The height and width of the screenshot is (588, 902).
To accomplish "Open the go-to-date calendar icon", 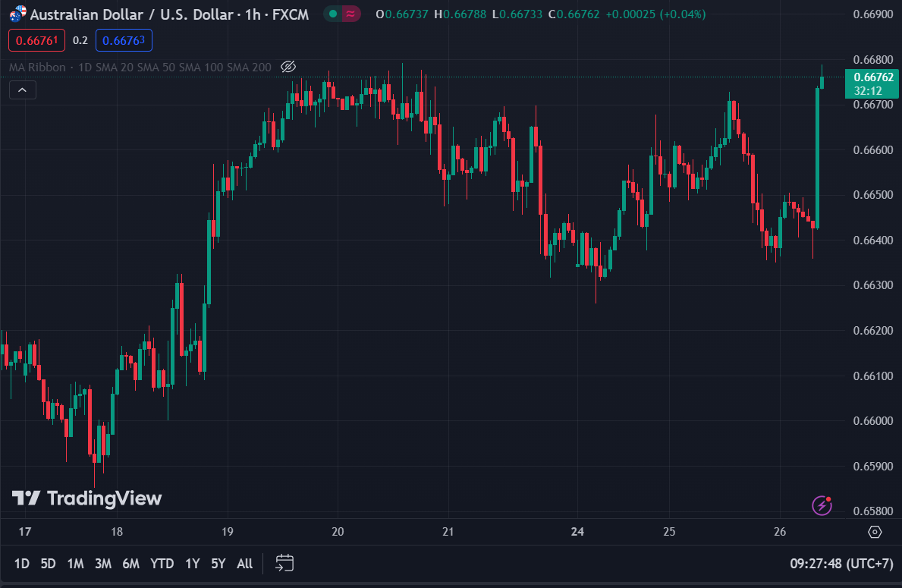I will tap(284, 563).
